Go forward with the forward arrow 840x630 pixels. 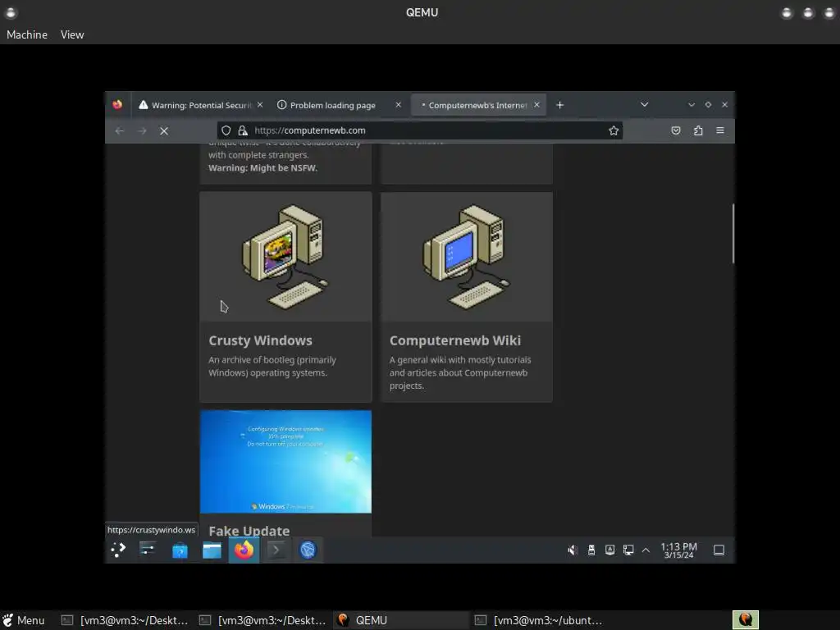(142, 130)
